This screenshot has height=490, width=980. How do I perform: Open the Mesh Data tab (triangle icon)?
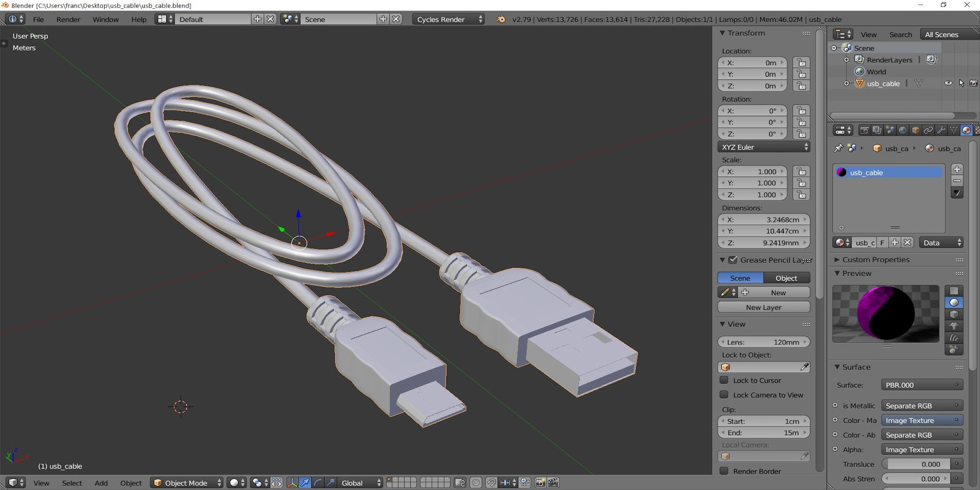tap(953, 130)
